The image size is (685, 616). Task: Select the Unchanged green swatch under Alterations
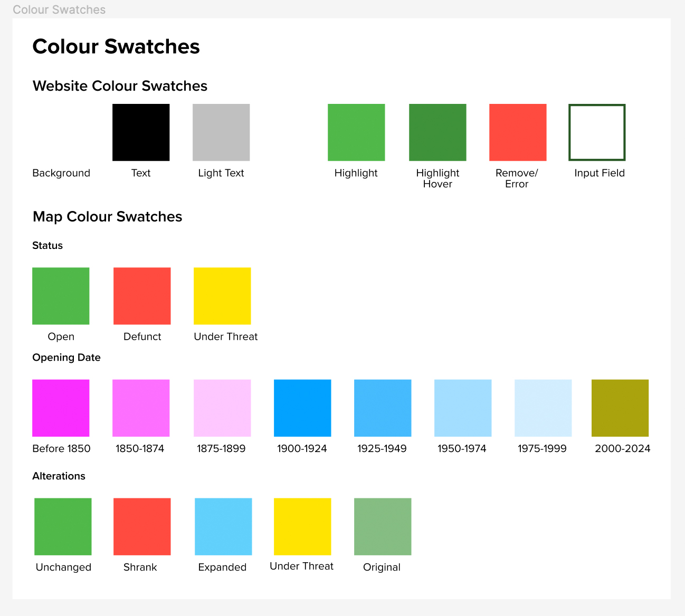(63, 526)
